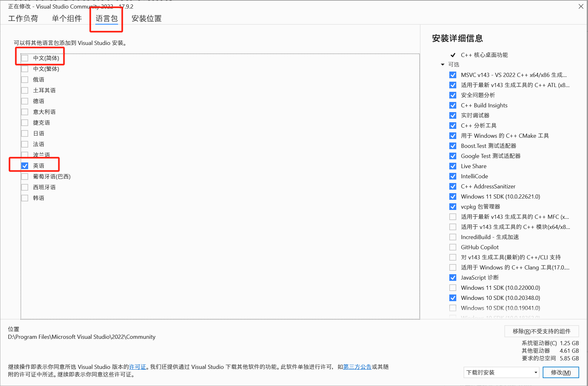
Task: Uncheck JavaScript 诊断
Action: pos(453,278)
